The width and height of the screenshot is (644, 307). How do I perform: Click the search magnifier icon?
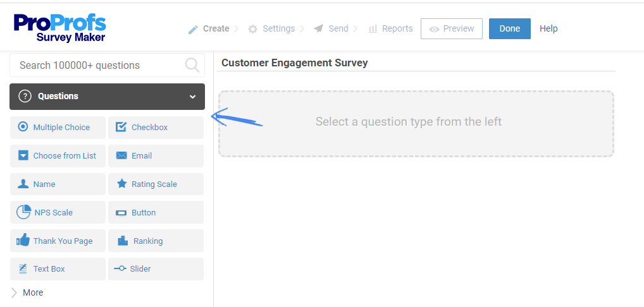click(x=192, y=65)
